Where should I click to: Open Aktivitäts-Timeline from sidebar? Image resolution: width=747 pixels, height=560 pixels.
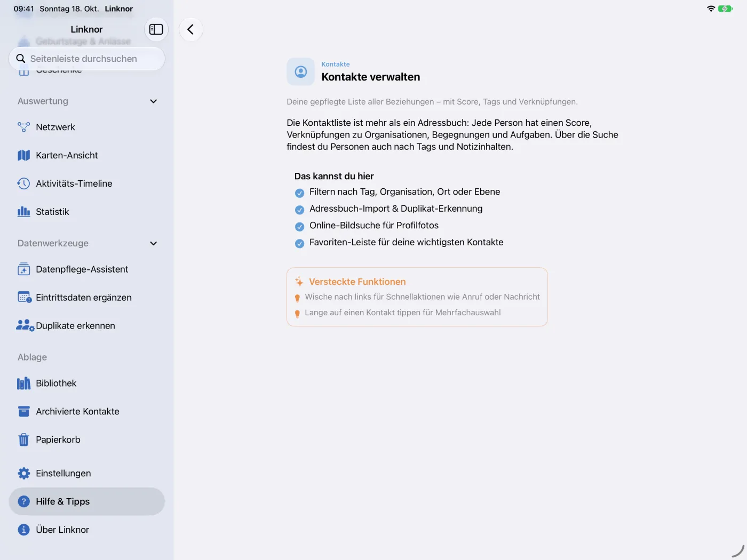click(x=87, y=183)
